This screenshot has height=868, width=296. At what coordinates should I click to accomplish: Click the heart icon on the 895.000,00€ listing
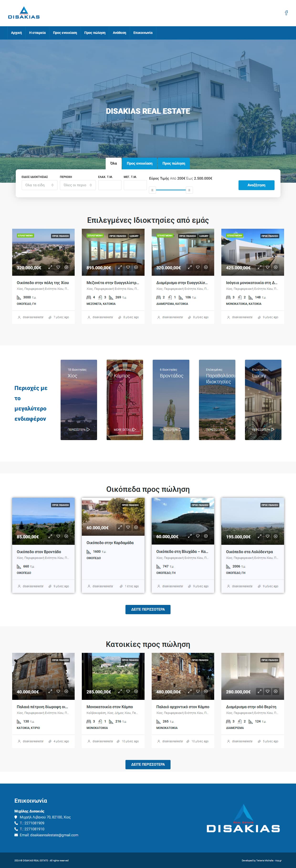(128, 267)
